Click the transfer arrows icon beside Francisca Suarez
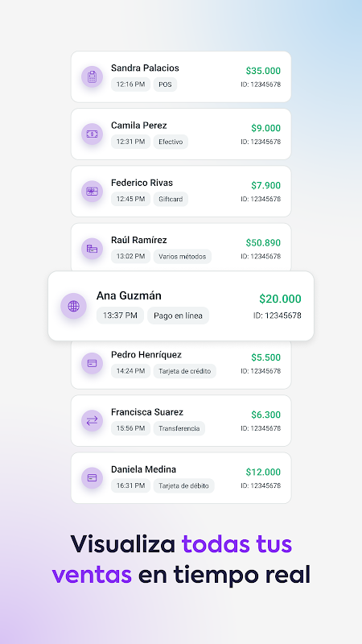Screen dimensions: 362x644 pos(92,420)
